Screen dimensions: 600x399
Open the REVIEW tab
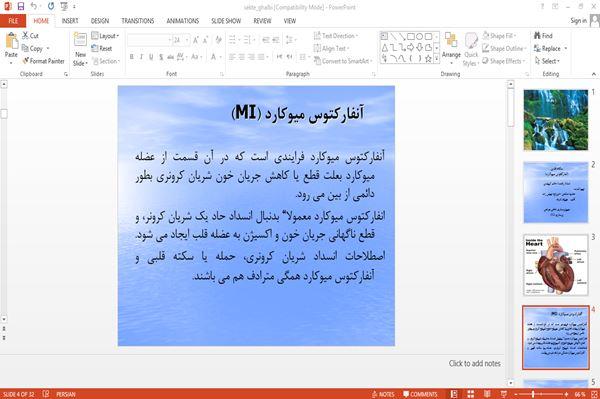(262, 21)
